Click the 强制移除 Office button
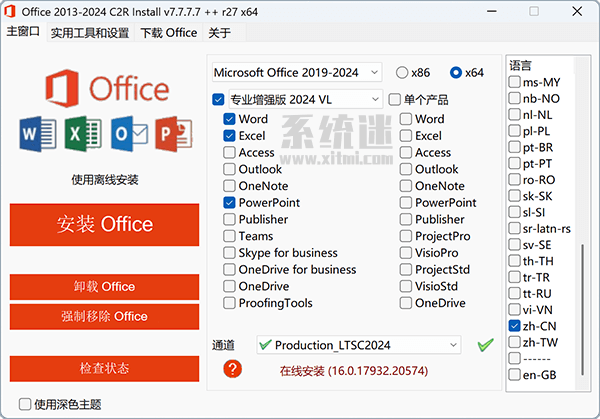This screenshot has width=600, height=419. coord(105,317)
